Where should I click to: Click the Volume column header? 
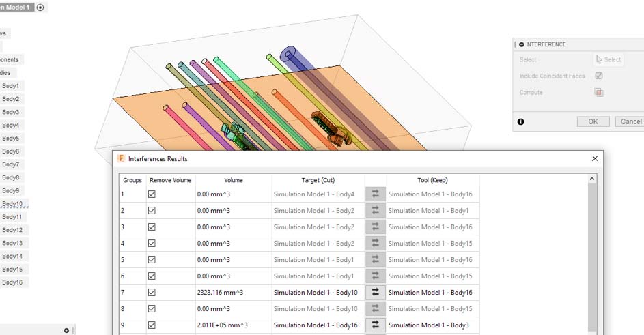click(233, 181)
